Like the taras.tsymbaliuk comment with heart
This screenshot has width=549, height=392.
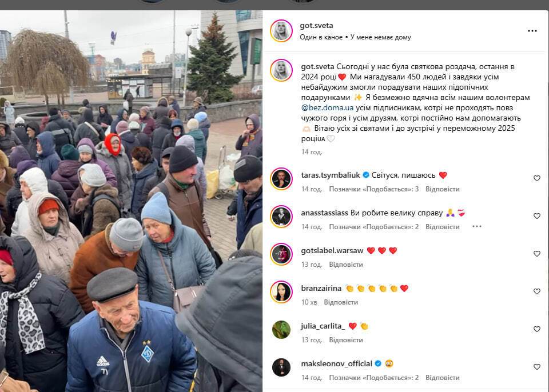[537, 178]
